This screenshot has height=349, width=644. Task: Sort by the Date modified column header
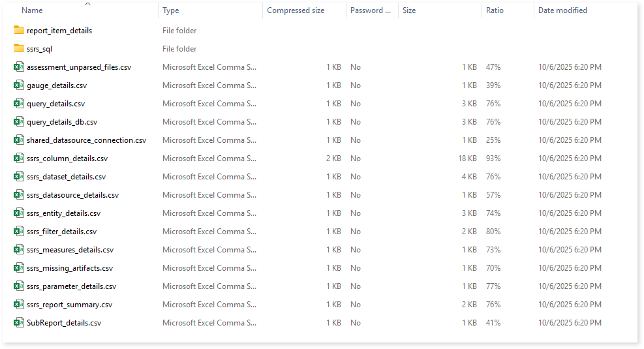click(562, 10)
